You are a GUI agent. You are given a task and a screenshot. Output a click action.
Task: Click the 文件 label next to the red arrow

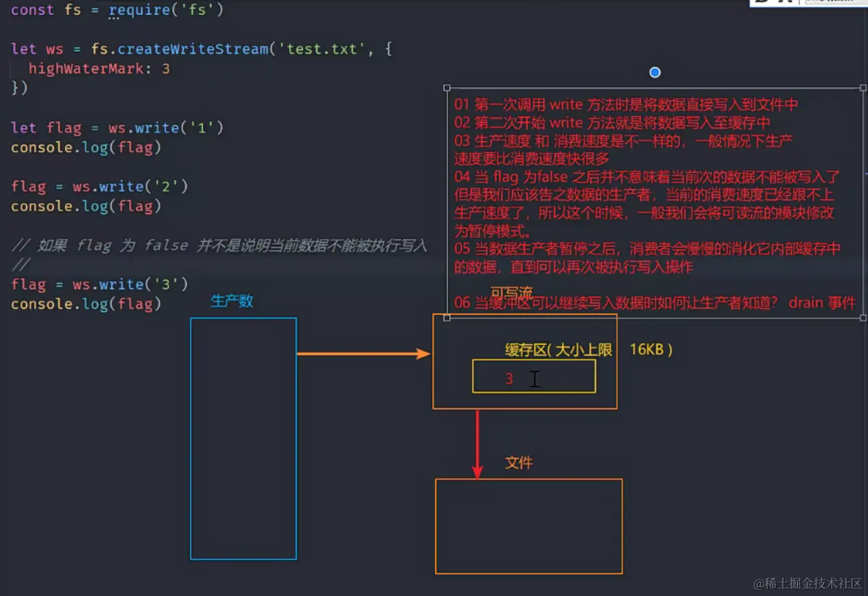pyautogui.click(x=519, y=462)
